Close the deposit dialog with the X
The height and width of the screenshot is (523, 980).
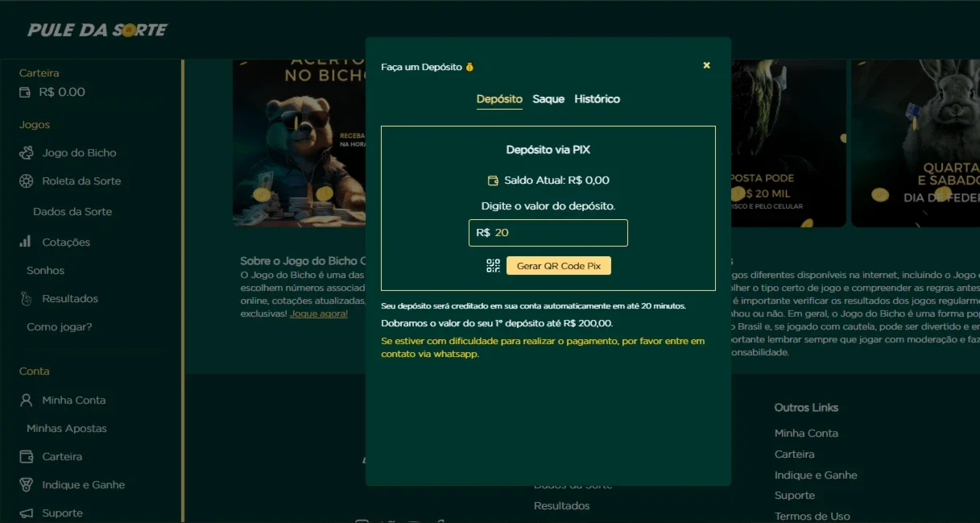(707, 65)
